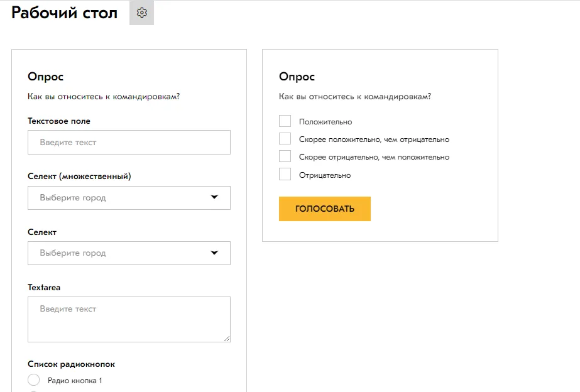Viewport: 580px width, 392px height.
Task: Select 'Радио кнопка 1' radio button
Action: (x=34, y=380)
